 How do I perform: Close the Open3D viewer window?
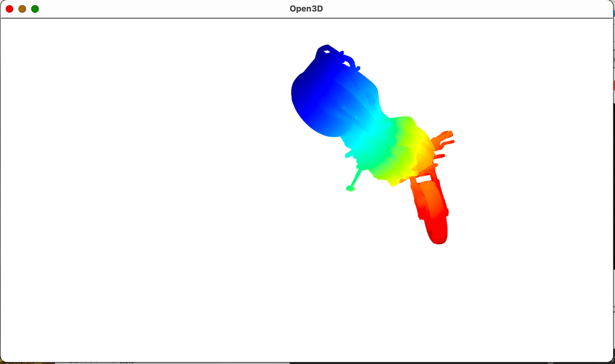9,8
